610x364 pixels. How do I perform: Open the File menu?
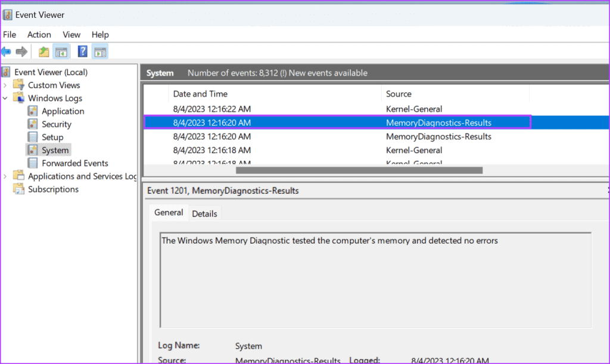click(10, 35)
